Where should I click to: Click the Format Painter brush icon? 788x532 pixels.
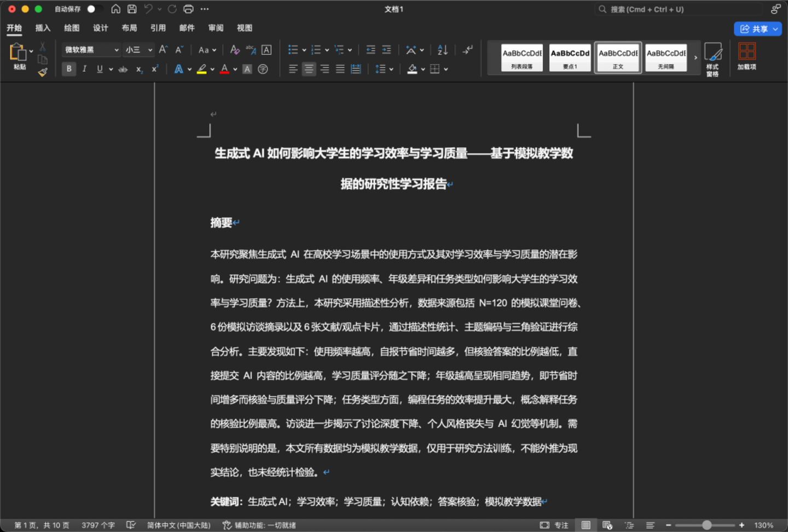pos(43,72)
